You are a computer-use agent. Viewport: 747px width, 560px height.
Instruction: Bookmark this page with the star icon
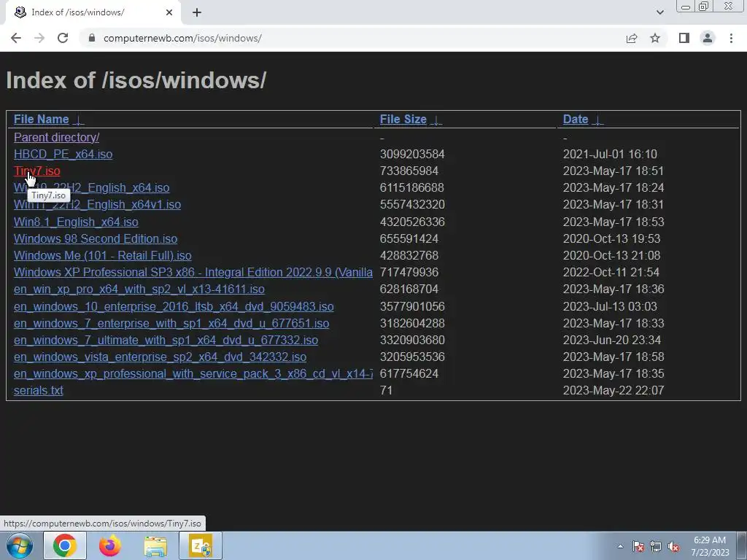pos(655,38)
